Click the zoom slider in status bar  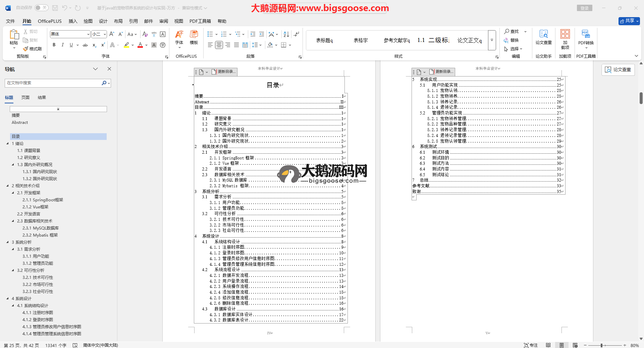(602, 345)
